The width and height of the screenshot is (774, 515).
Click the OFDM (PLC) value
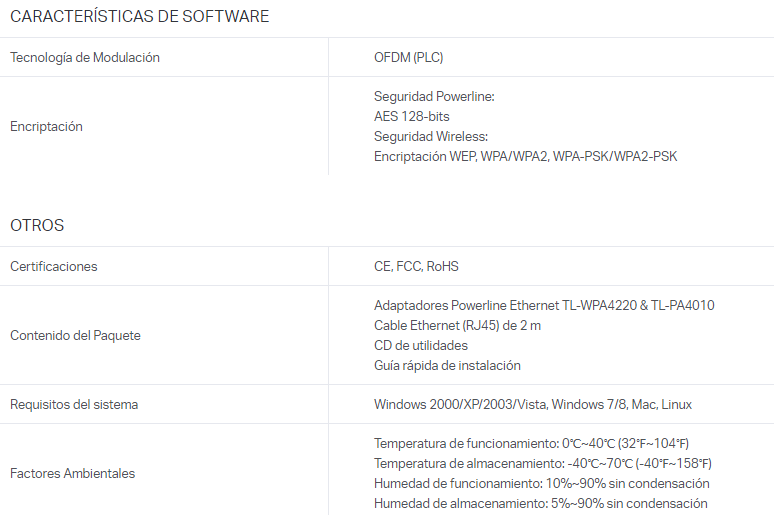coord(408,57)
